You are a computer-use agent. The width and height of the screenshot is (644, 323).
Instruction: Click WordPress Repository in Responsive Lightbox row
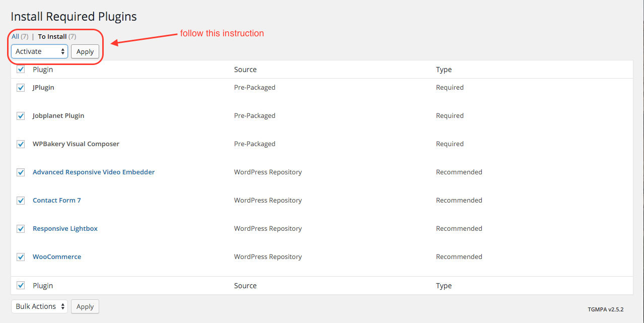268,228
